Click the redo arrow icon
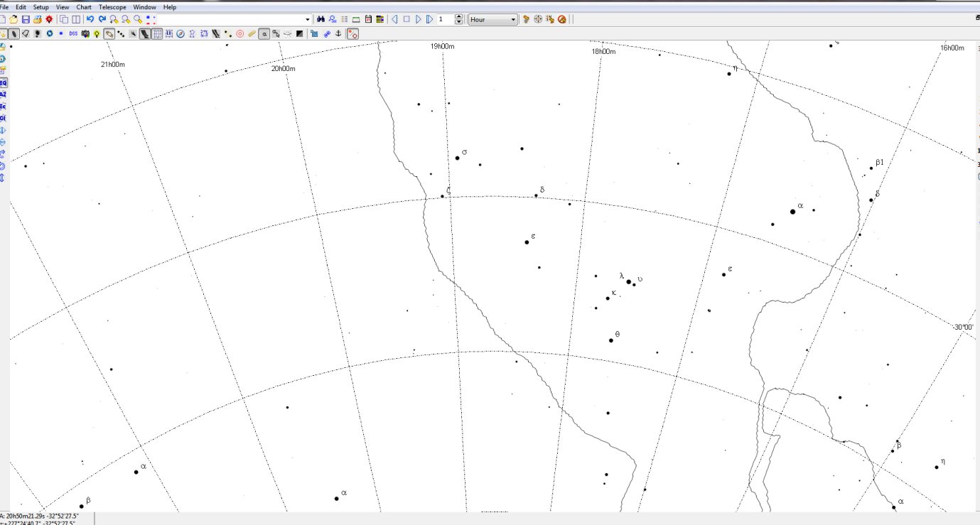The image size is (980, 525). point(102,19)
